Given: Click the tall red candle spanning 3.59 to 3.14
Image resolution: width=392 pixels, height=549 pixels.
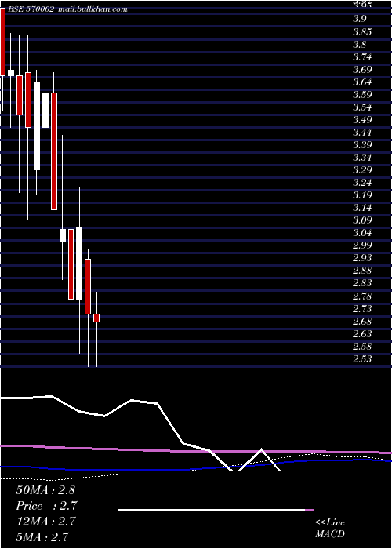Looking at the screenshot, I should (x=54, y=151).
